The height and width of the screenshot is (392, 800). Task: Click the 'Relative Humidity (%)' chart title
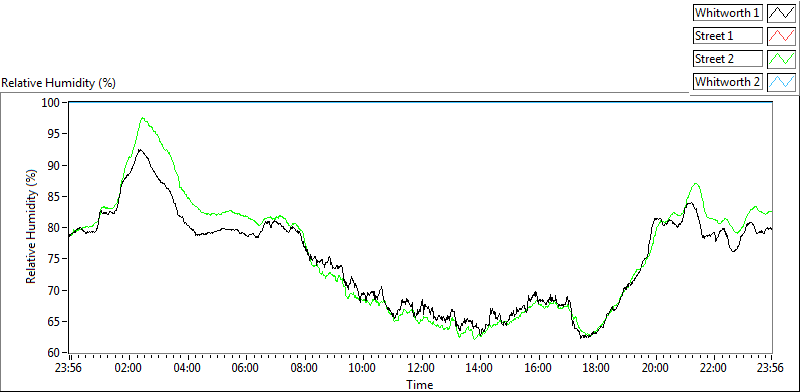coord(59,83)
